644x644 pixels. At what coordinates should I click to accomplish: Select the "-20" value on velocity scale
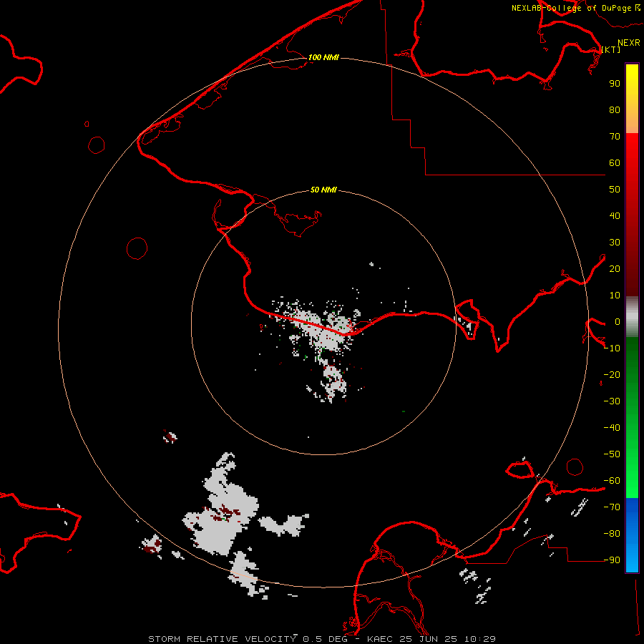point(612,375)
